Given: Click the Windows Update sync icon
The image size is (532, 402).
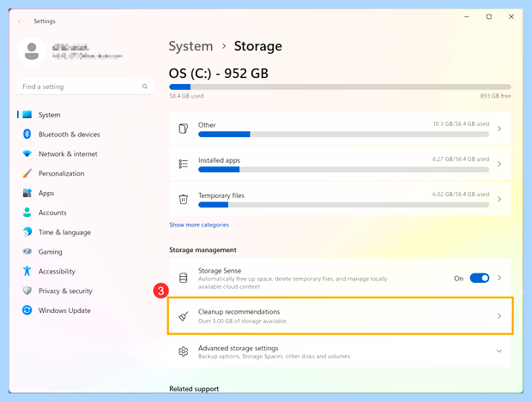Looking at the screenshot, I should [27, 310].
